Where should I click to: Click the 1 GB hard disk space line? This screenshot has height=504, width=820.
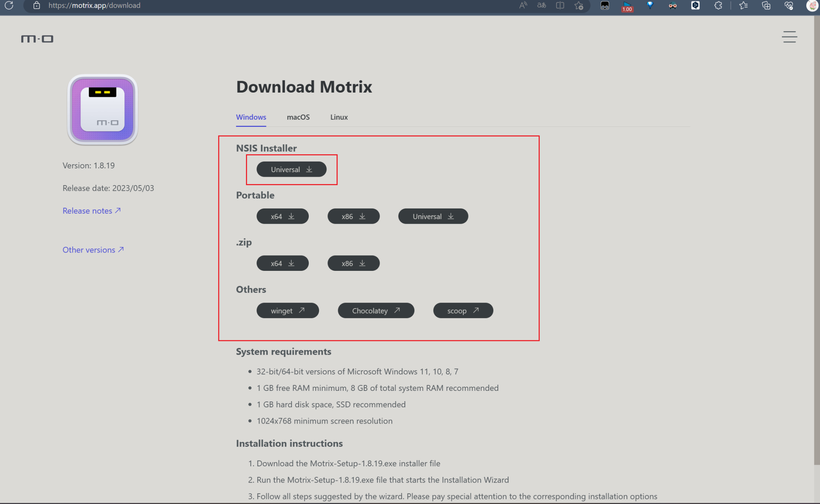pos(331,404)
